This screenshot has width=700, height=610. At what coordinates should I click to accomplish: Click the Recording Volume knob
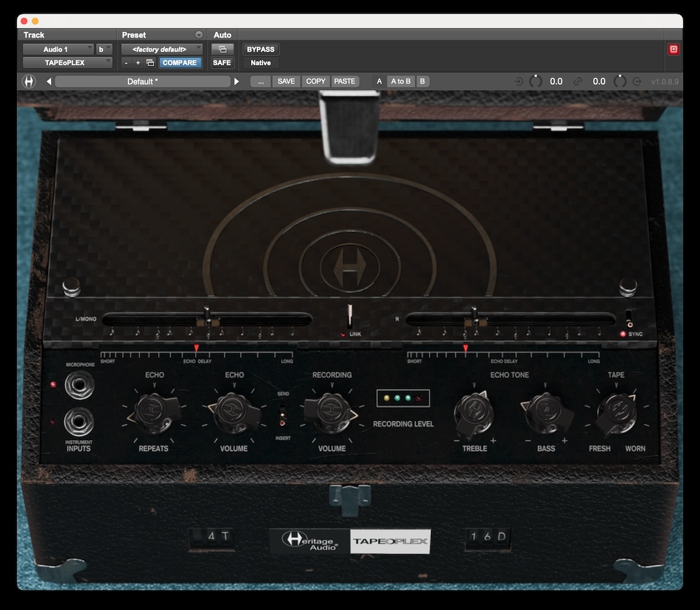[331, 412]
